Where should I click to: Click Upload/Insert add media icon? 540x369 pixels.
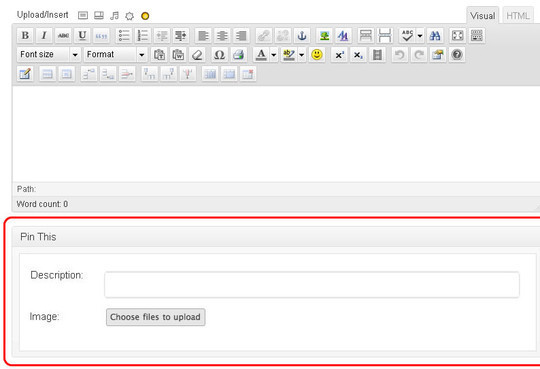click(x=129, y=16)
